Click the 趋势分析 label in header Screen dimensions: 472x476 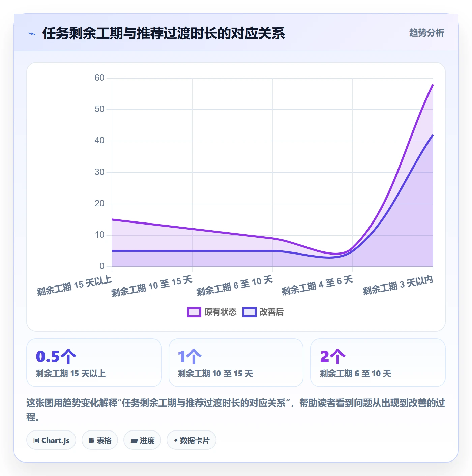(426, 33)
